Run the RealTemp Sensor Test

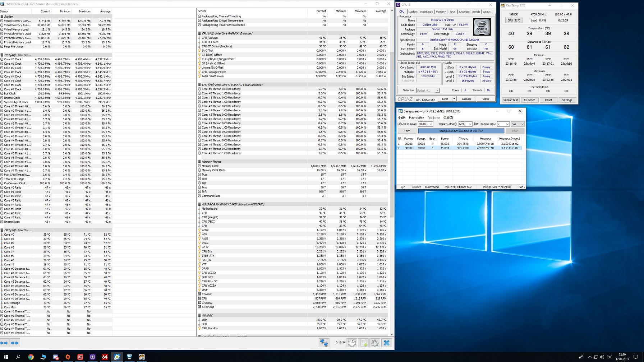point(510,100)
